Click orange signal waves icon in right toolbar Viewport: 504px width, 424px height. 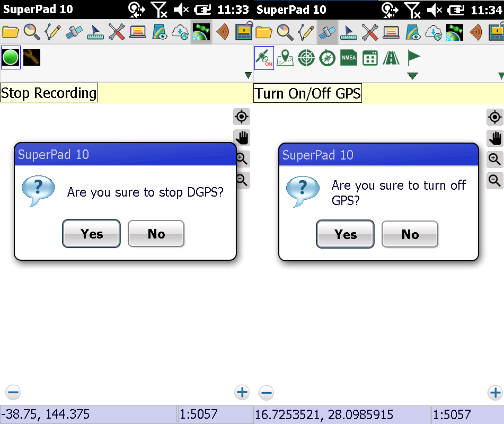476,32
